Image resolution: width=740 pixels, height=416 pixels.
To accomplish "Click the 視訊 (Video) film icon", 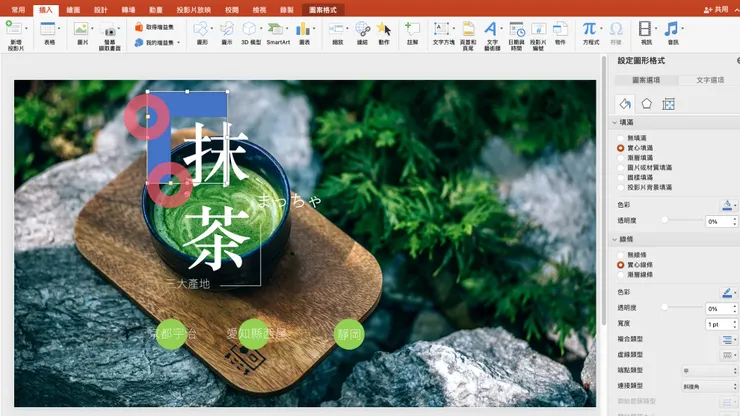I will 645,29.
